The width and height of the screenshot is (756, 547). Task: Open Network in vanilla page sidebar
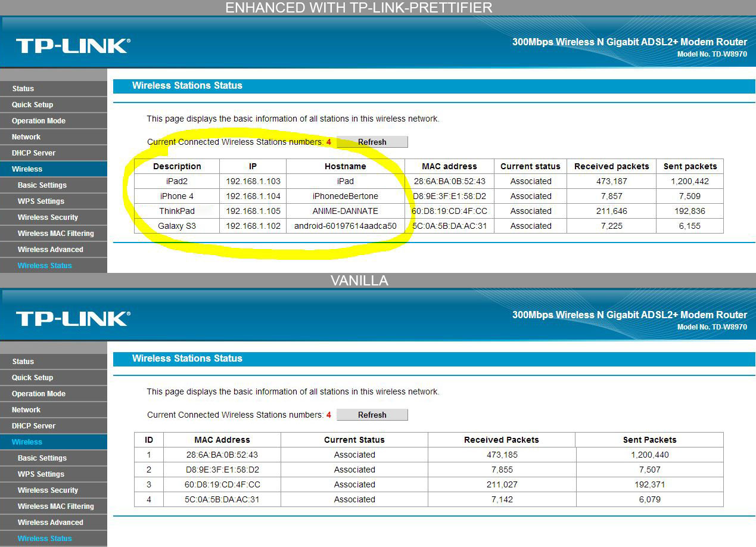(x=54, y=410)
